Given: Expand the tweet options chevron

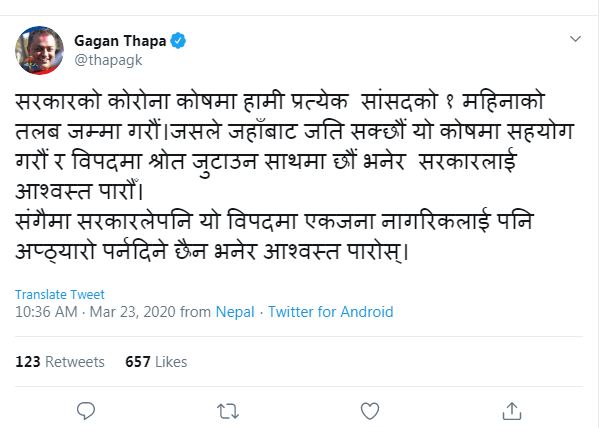Looking at the screenshot, I should (575, 40).
